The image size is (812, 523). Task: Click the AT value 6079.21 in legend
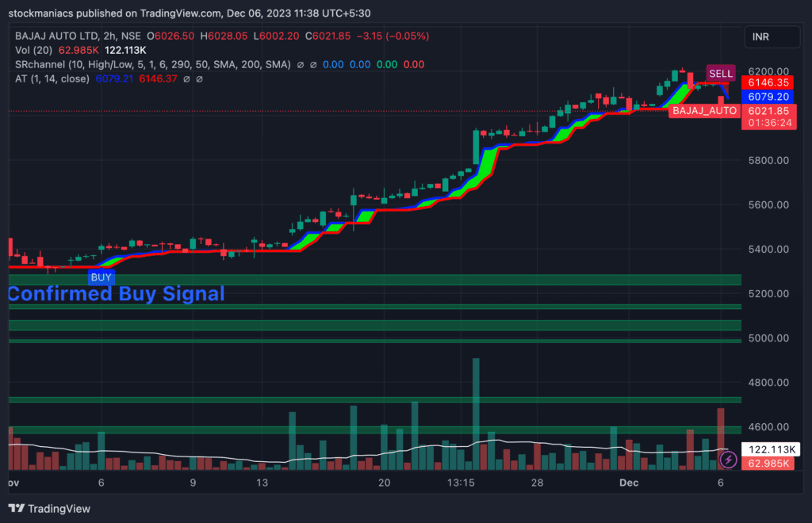tap(114, 79)
